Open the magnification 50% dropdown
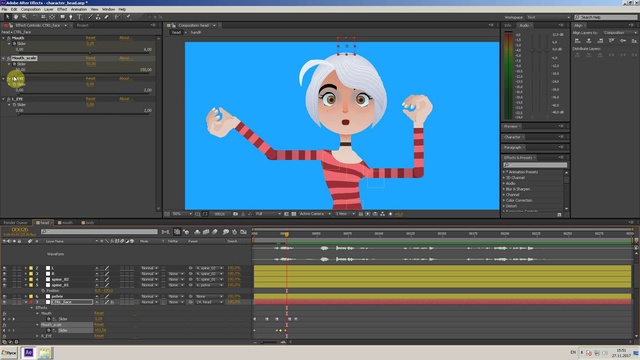640x360 pixels. click(x=182, y=214)
